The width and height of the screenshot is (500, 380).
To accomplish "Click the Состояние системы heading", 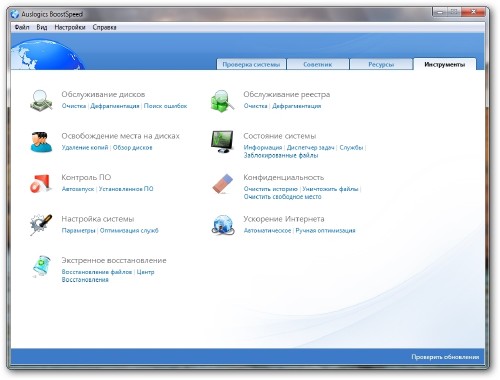I will coord(280,136).
